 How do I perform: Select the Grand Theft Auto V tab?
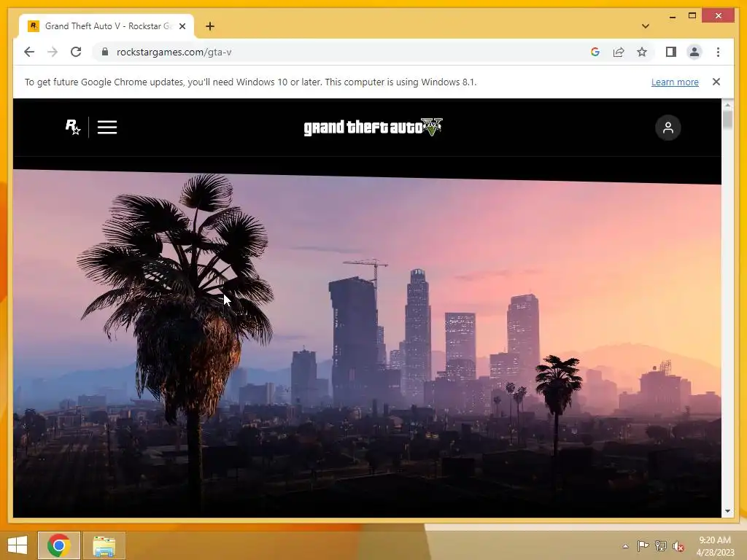point(107,26)
